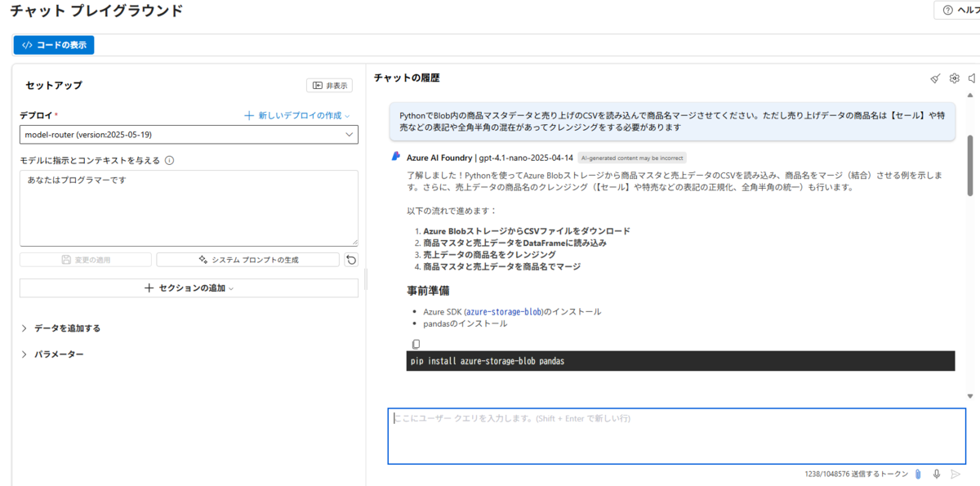980x486 pixels.
Task: Start voice input with the microphone icon
Action: [x=937, y=475]
